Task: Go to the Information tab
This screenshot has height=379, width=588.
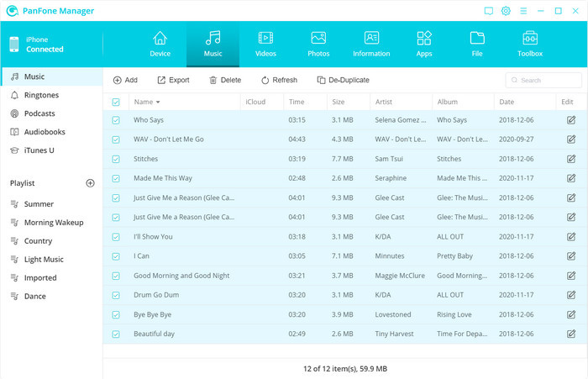Action: (x=371, y=45)
